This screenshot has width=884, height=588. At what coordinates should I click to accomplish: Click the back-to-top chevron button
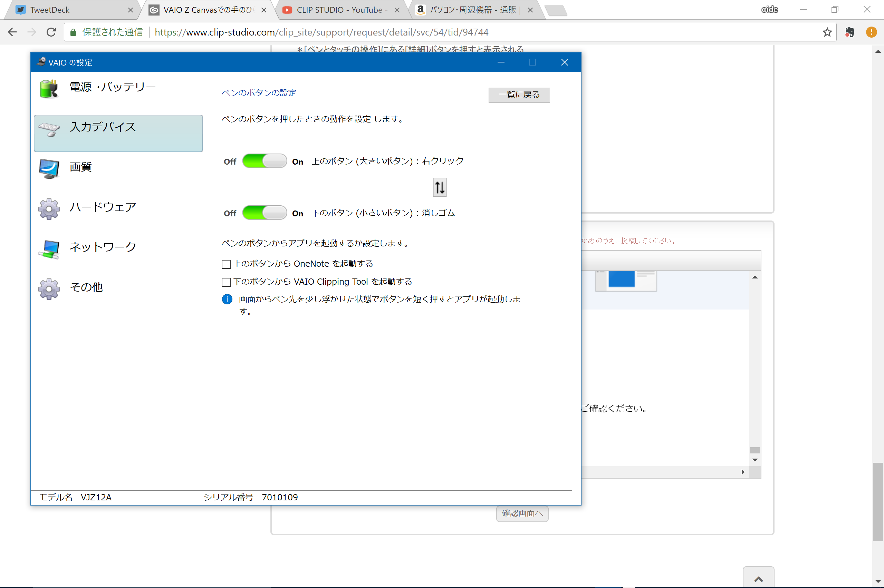(758, 579)
